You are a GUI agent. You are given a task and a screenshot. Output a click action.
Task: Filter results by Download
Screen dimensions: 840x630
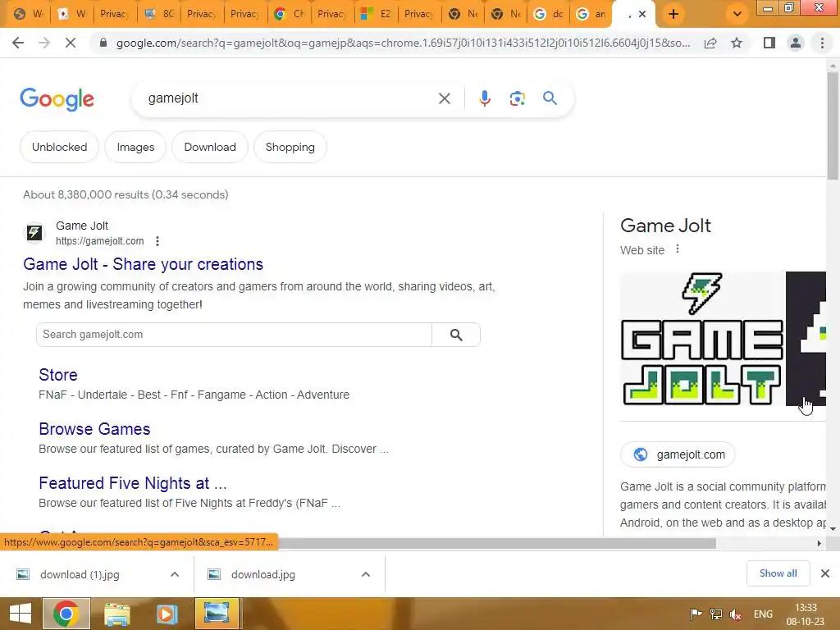[x=210, y=147]
